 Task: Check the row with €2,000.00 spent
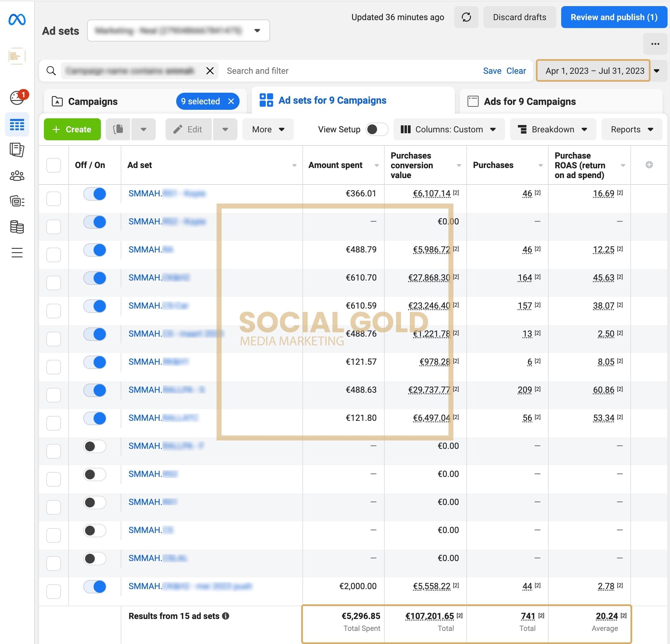(53, 591)
